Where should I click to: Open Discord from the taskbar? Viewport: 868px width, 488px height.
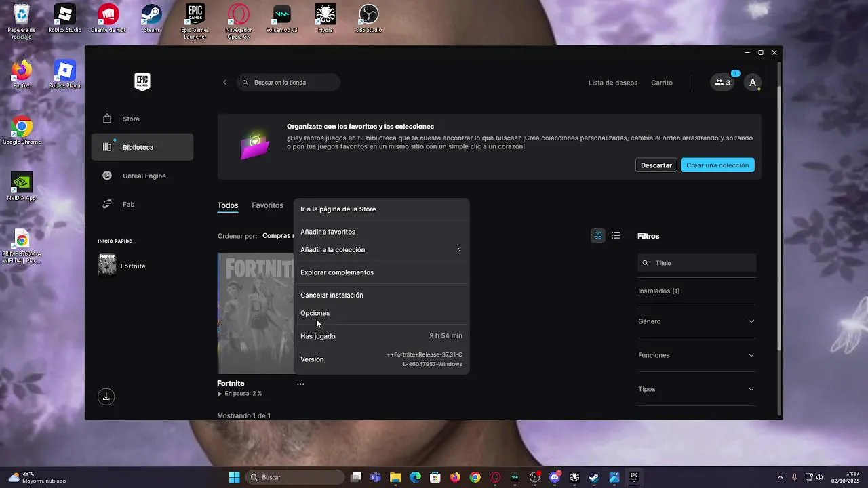(x=555, y=477)
